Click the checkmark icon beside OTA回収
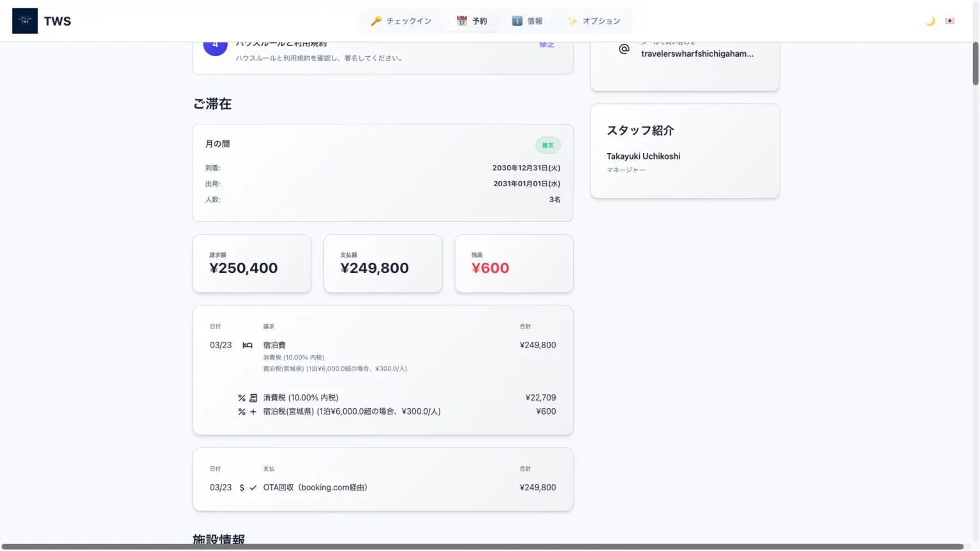The width and height of the screenshot is (980, 551). (253, 488)
